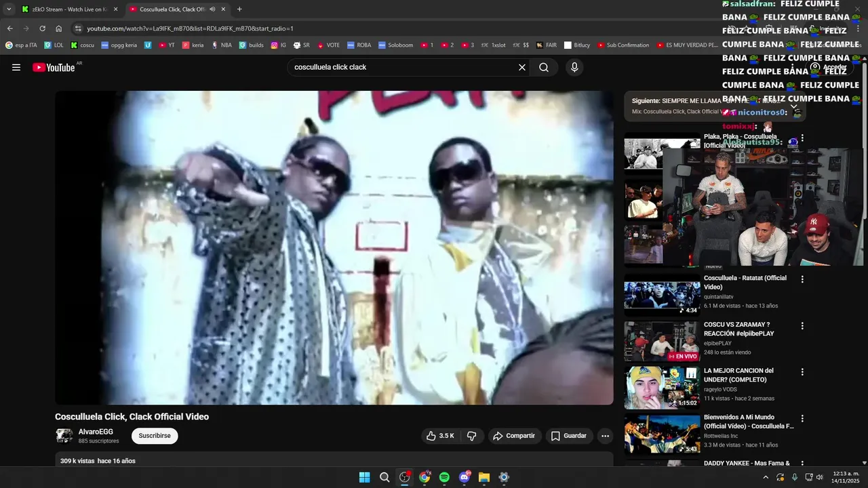
Task: Focus the YouTube search input field
Action: (x=403, y=67)
